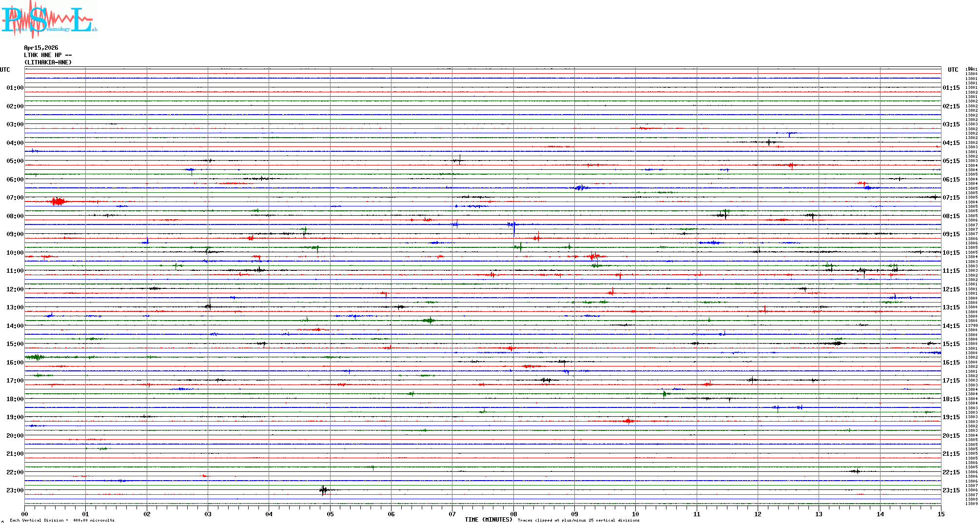Click minute 15 at axis end
The width and height of the screenshot is (980, 527).
(x=941, y=514)
